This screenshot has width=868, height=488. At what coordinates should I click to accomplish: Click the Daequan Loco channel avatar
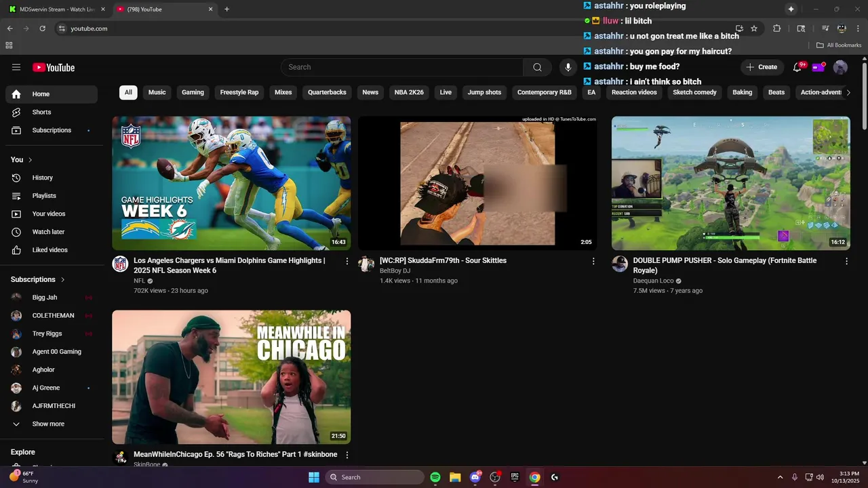tap(620, 264)
